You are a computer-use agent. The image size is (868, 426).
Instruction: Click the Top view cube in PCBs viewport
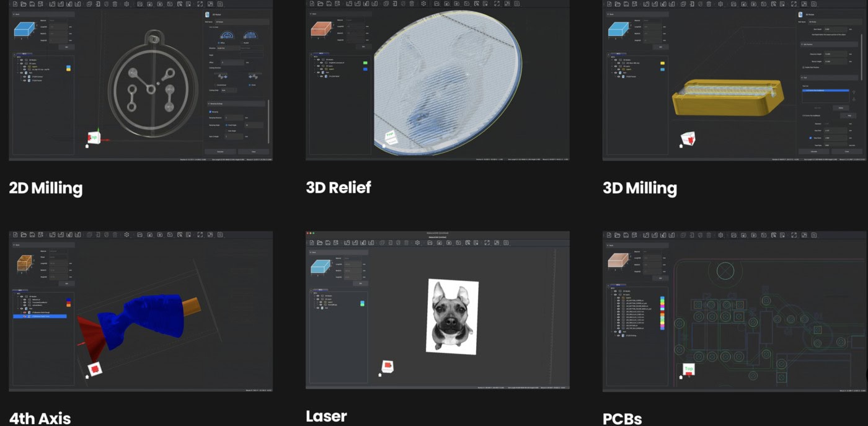tap(688, 368)
